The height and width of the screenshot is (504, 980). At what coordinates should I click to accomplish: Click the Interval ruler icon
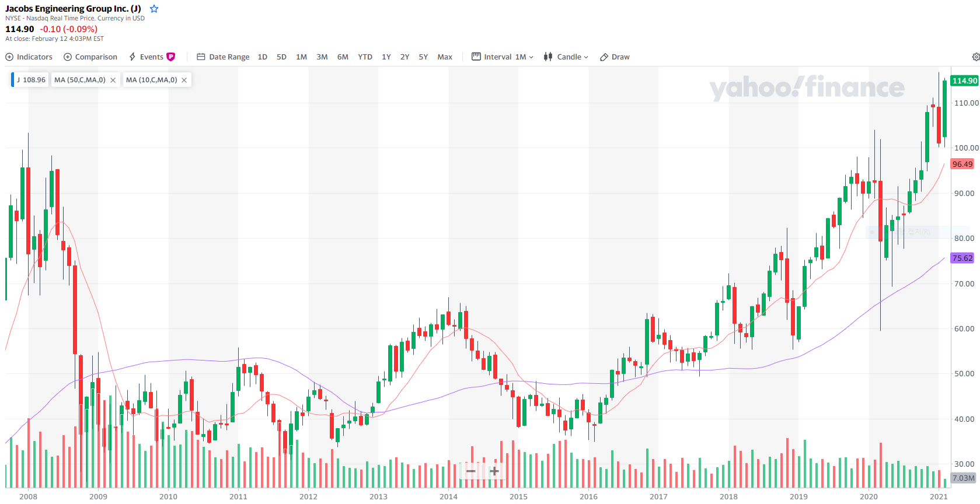coord(476,57)
